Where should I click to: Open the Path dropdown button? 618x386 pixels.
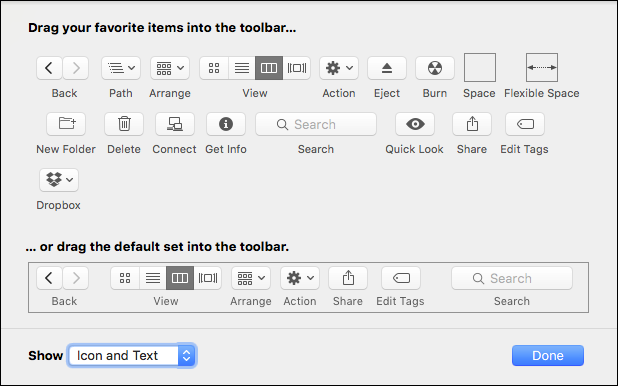[x=121, y=68]
